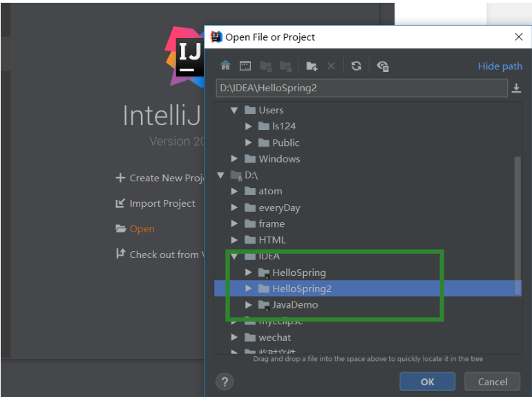Image resolution: width=532 pixels, height=397 pixels.
Task: Close the Open File or Project dialog
Action: (518, 37)
